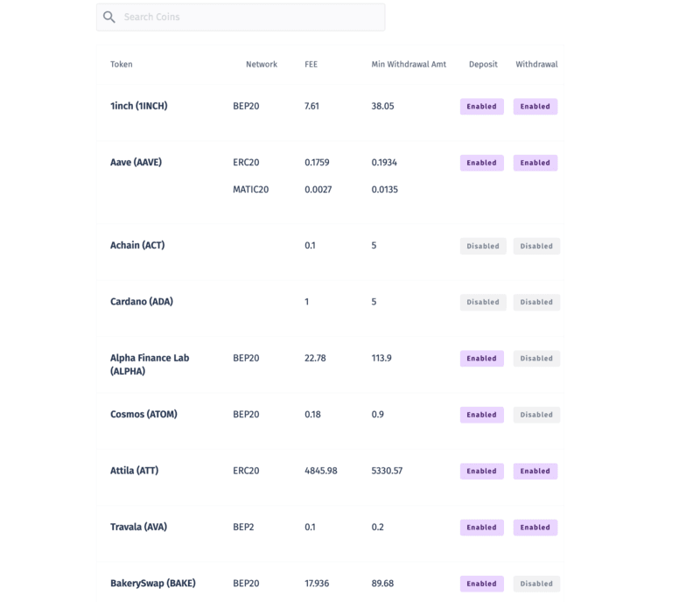
Task: Focus the Search Coins input field
Action: (241, 17)
